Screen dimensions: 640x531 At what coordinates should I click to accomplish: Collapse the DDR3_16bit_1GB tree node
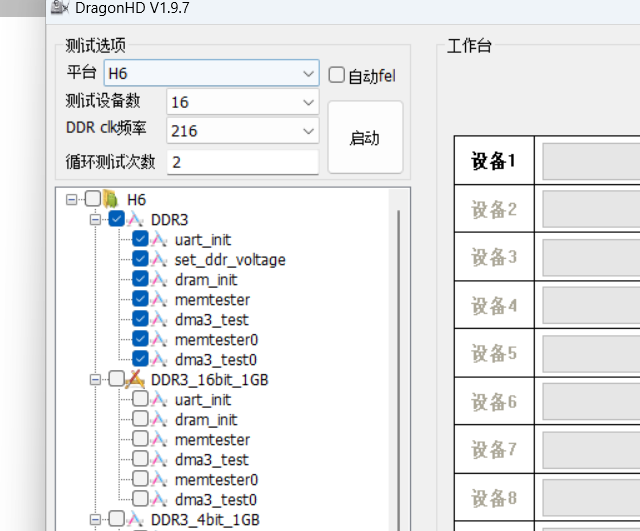click(95, 380)
